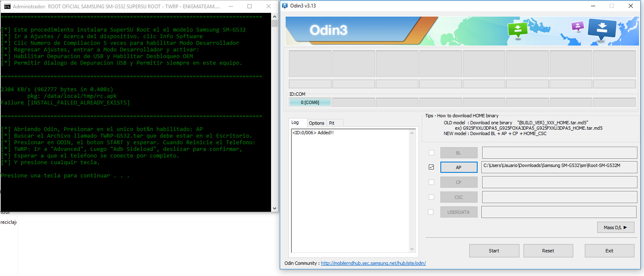Click the small purple download icon in banner
This screenshot has height=276, width=644.
point(577,27)
